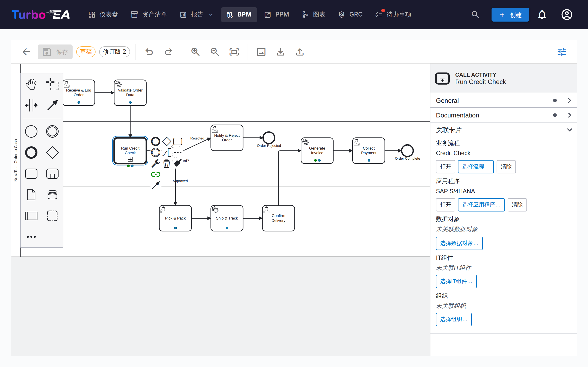Click the 选择流程… button
588x367 pixels.
[476, 167]
